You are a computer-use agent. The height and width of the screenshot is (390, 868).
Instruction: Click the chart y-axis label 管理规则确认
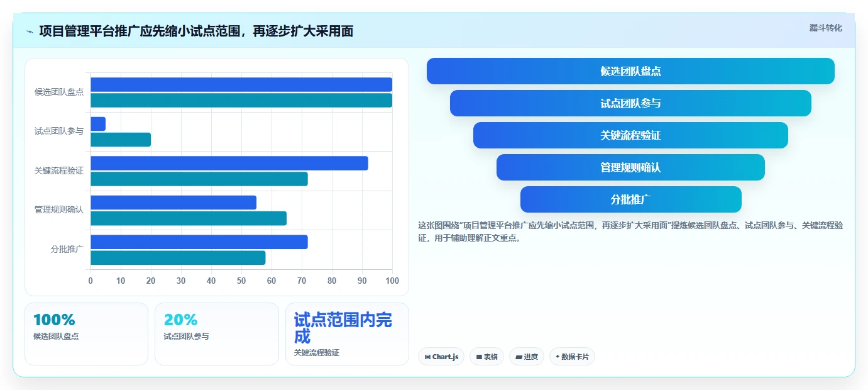[59, 210]
